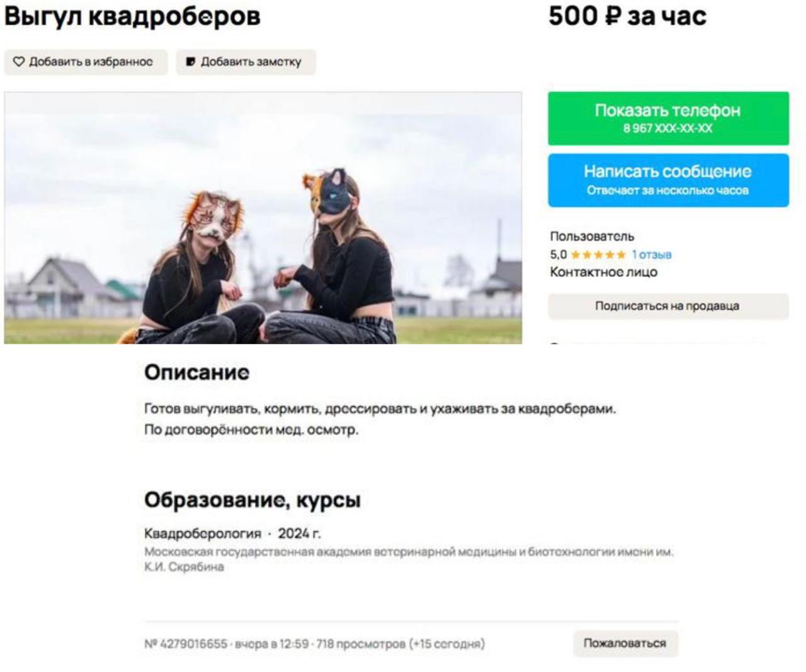This screenshot has width=806, height=672.
Task: Click the Контактное лицо label
Action: pyautogui.click(x=603, y=272)
